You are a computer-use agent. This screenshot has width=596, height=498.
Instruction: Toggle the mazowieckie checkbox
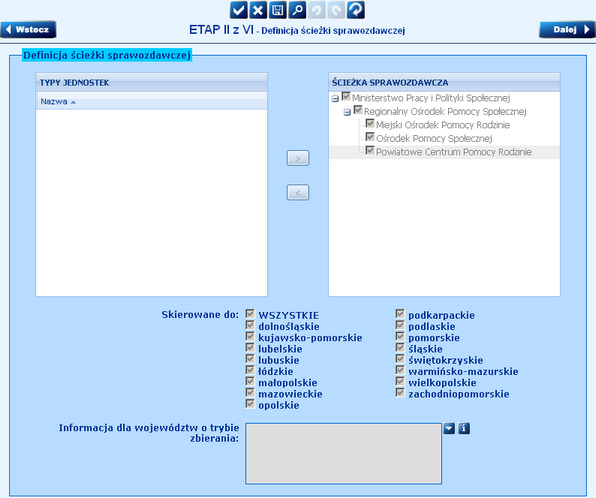250,392
